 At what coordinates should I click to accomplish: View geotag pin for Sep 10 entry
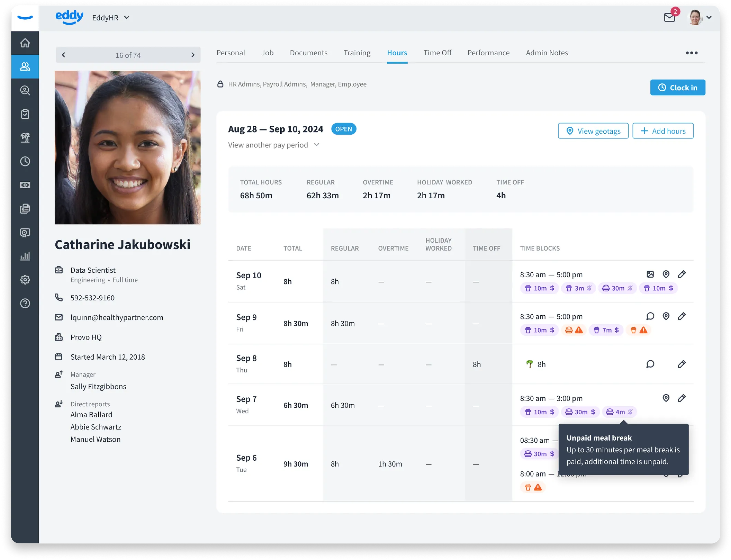(x=666, y=274)
